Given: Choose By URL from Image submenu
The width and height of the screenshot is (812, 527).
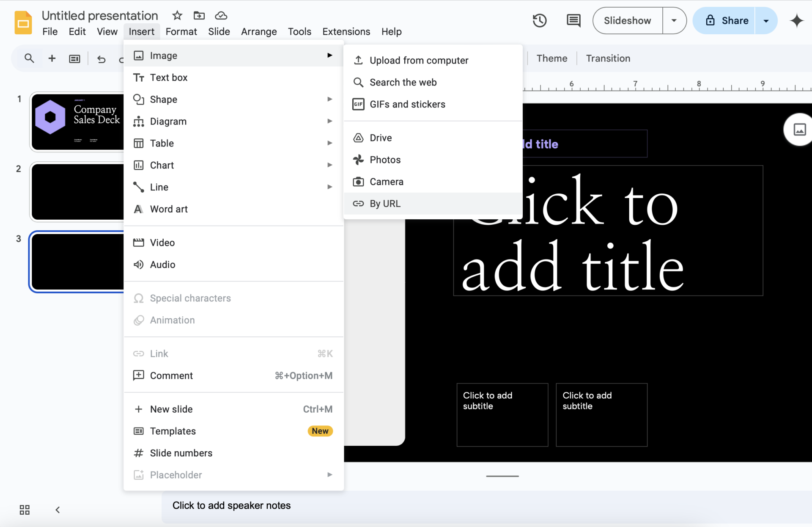Looking at the screenshot, I should (433, 204).
